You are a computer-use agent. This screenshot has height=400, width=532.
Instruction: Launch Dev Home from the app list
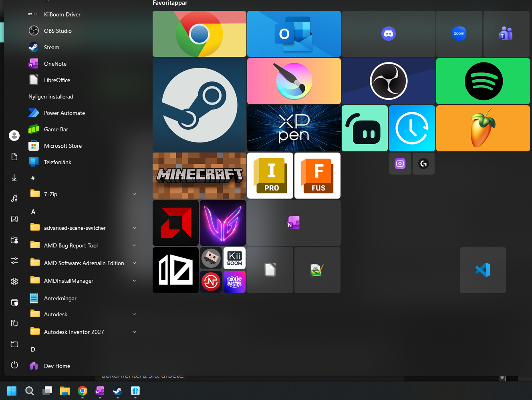83,366
